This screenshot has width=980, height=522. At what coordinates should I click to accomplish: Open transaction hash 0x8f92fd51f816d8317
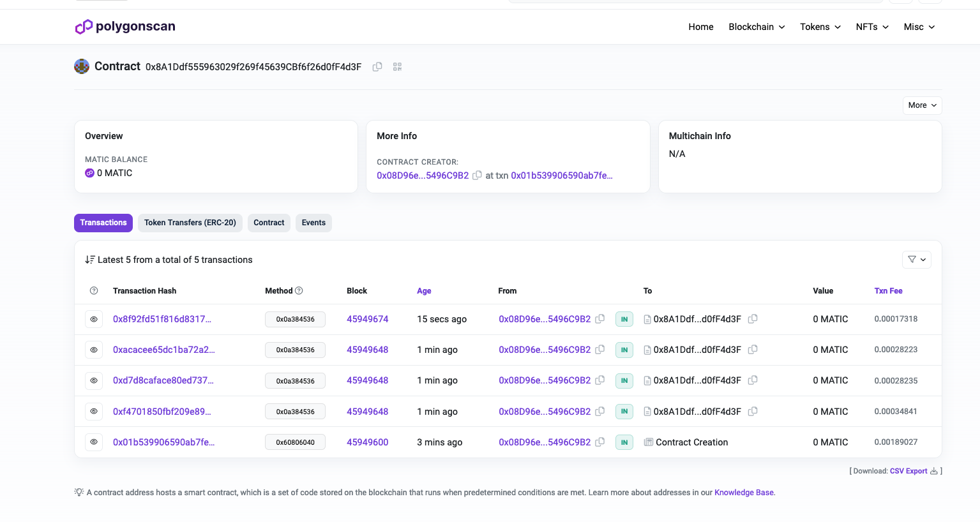[162, 319]
